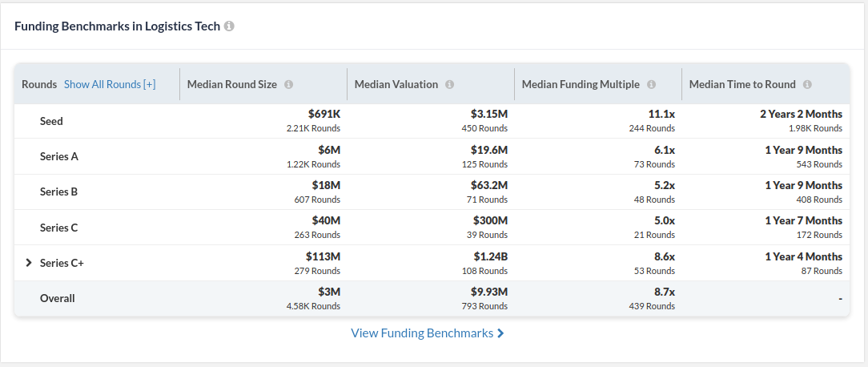Click info icon beside Funding Benchmarks title
868x367 pixels.
tap(229, 26)
